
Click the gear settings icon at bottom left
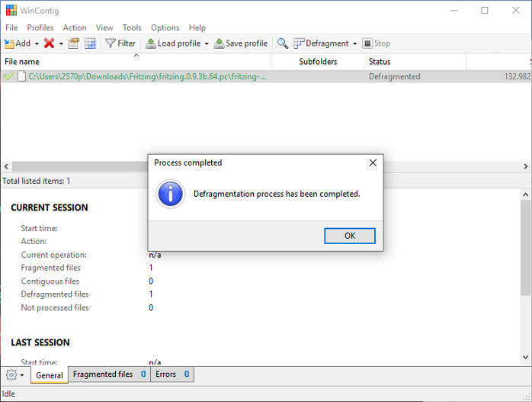[x=11, y=375]
